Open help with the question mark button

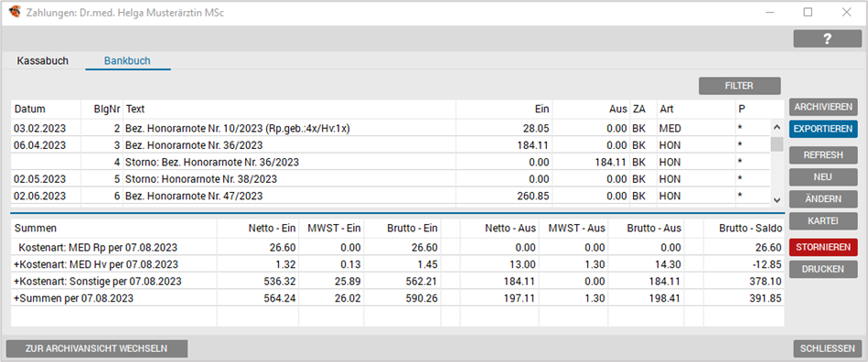click(827, 38)
